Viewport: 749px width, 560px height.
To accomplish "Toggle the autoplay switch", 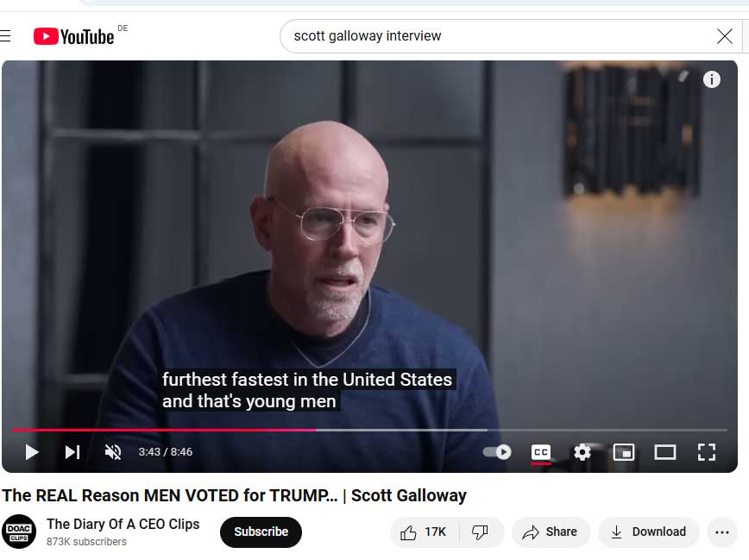I will click(497, 452).
